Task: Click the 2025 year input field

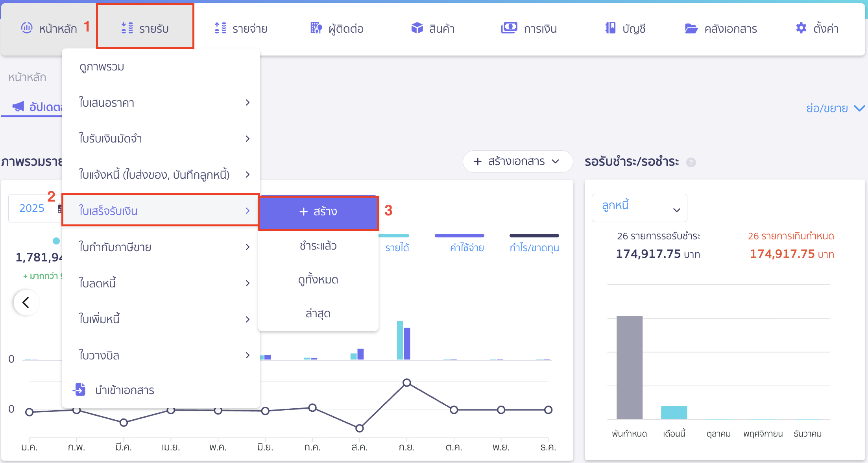Action: [32, 208]
